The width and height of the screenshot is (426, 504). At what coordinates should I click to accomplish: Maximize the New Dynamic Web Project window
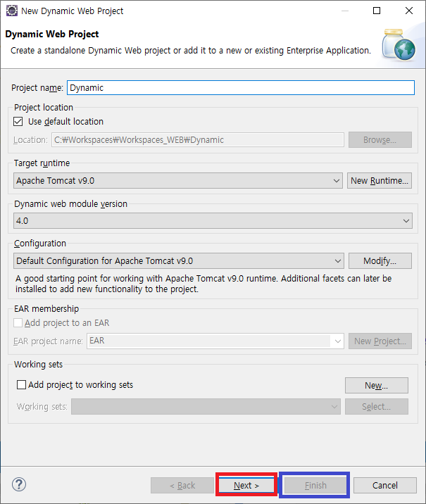click(377, 11)
